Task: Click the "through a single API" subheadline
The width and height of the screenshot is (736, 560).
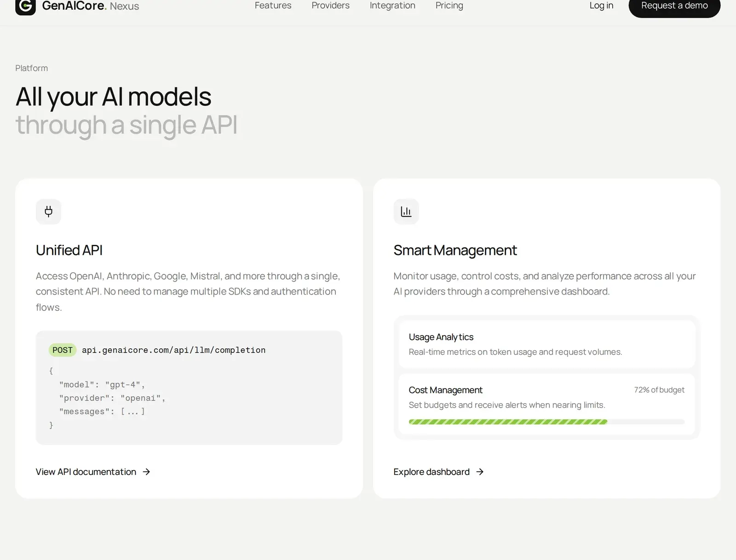Action: (x=126, y=125)
